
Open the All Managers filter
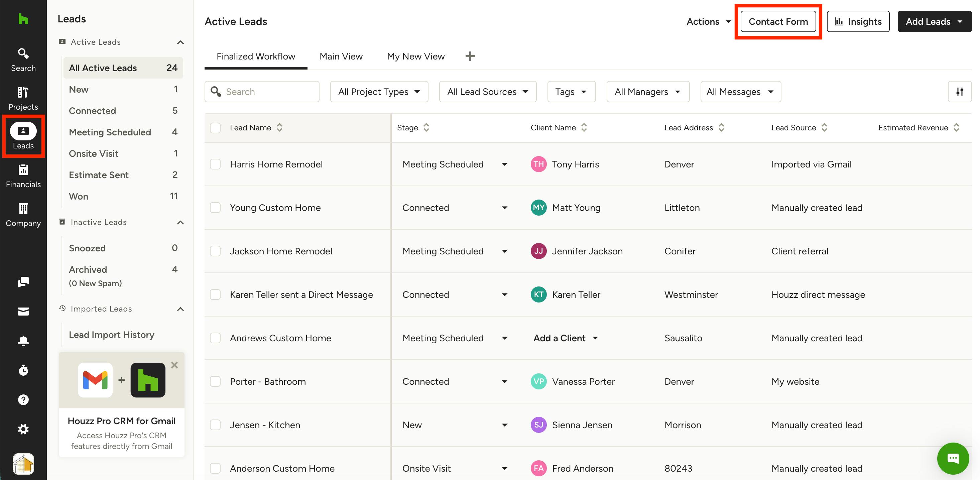[x=647, y=92]
